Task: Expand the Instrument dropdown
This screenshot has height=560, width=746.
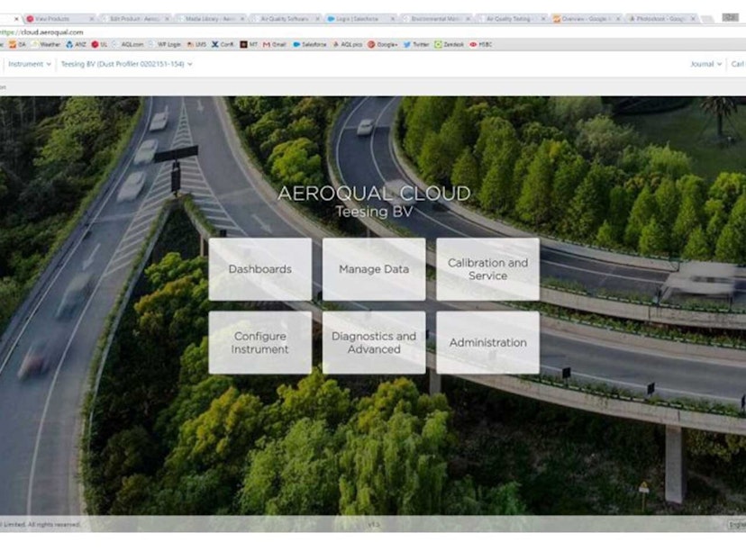Action: coord(29,64)
